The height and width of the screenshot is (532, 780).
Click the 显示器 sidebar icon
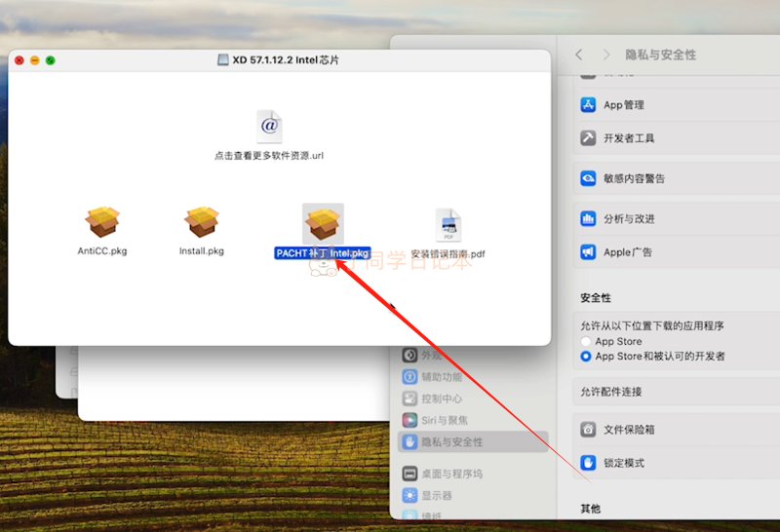[409, 495]
